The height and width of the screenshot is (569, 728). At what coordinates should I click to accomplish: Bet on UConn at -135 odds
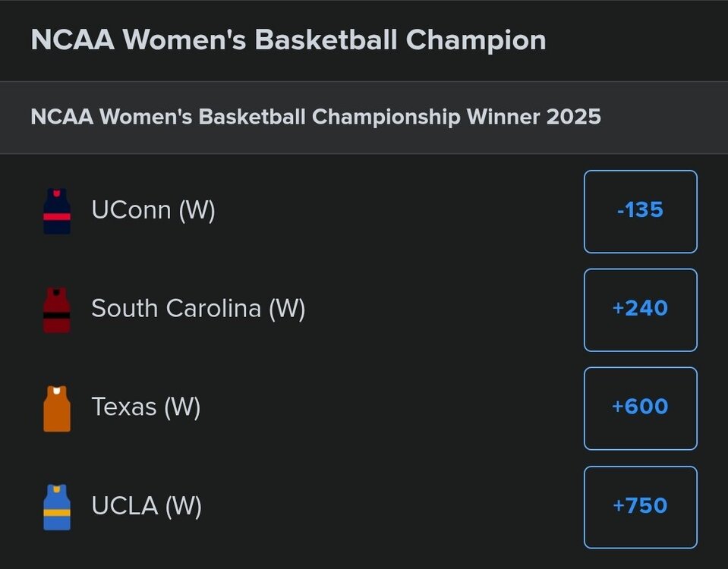click(640, 211)
